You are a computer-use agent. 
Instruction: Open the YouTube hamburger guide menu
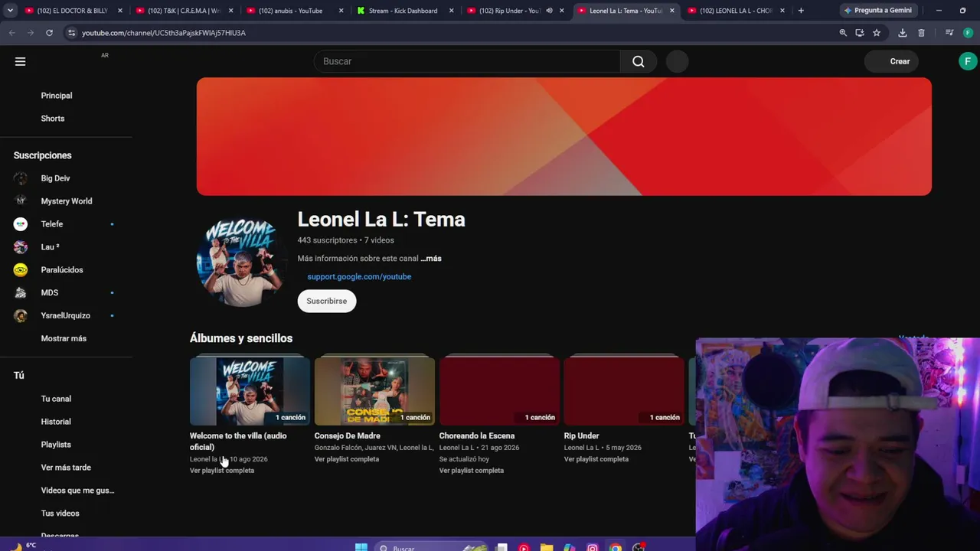[21, 61]
